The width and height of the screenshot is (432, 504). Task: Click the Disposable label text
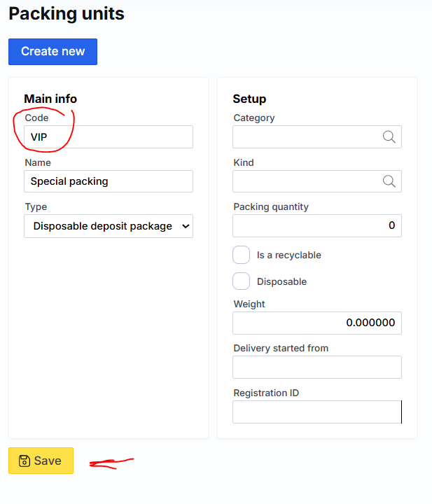281,281
